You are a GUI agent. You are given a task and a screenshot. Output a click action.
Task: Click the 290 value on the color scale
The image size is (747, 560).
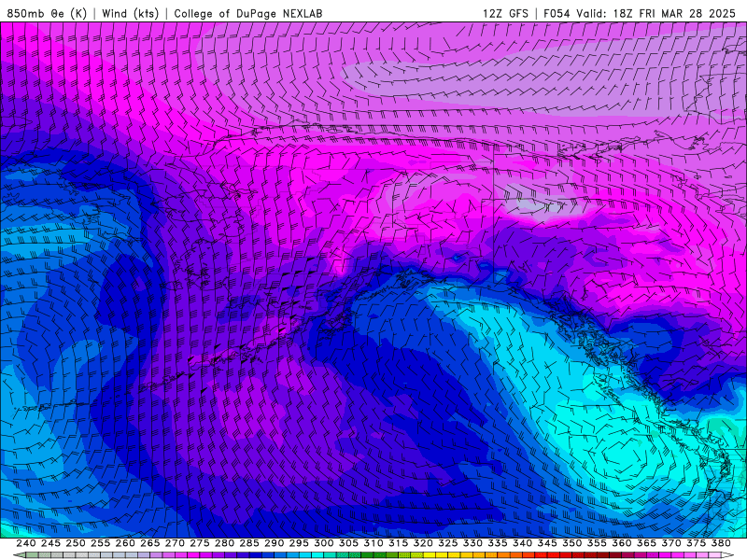pyautogui.click(x=274, y=543)
